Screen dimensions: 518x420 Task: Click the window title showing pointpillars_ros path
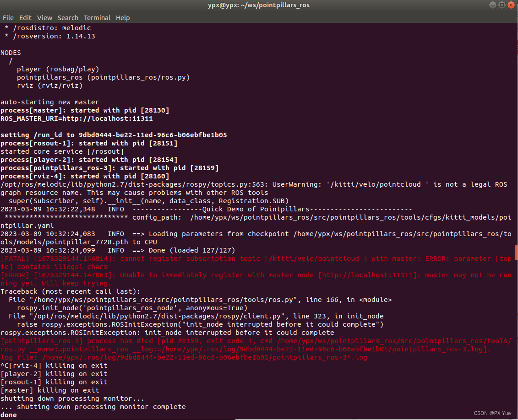coord(259,5)
